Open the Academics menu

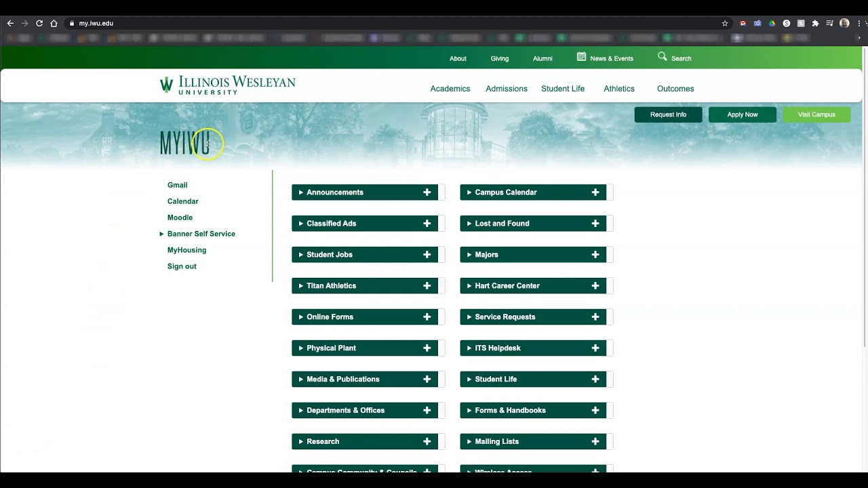coord(450,89)
